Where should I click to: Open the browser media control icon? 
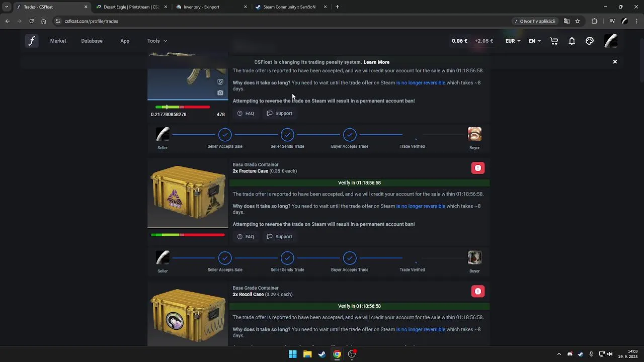click(x=612, y=21)
